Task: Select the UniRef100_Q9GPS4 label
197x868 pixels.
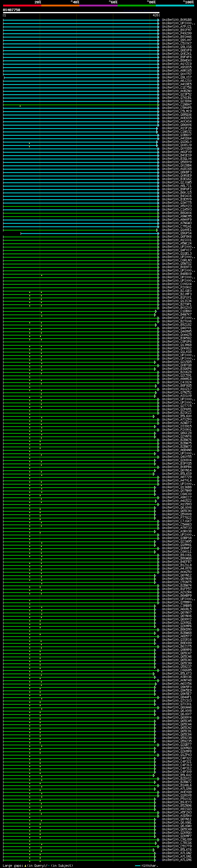Action: coord(177,233)
